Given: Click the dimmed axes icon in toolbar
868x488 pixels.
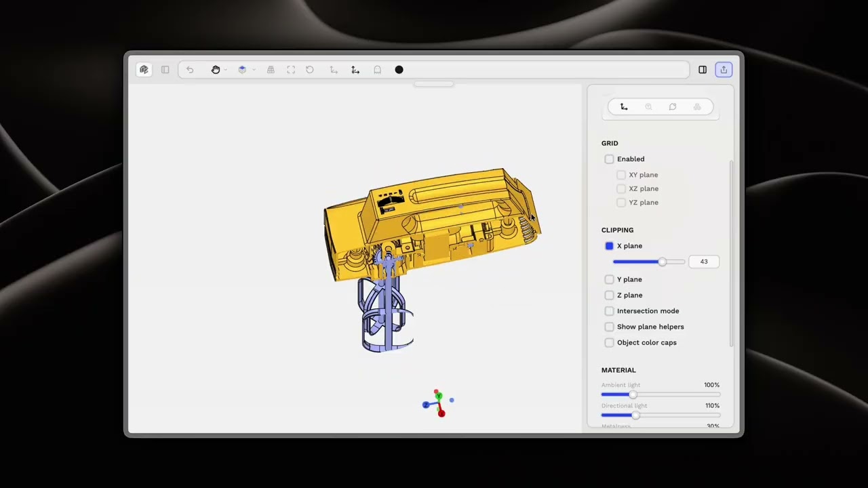Looking at the screenshot, I should click(x=334, y=70).
